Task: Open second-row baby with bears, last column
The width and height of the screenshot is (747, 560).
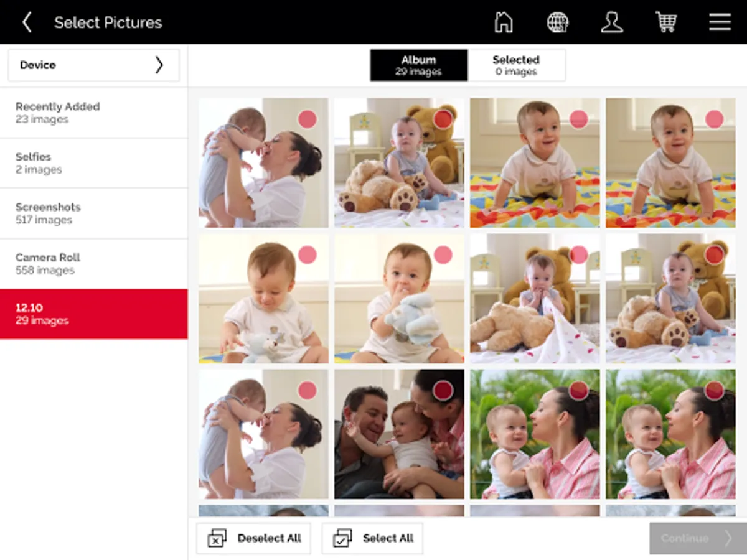Action: click(x=670, y=299)
